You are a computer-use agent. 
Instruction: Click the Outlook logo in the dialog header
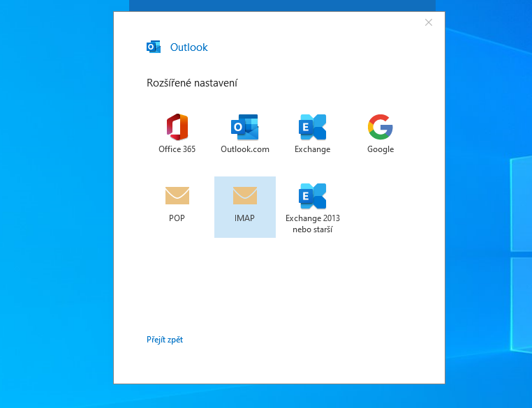coord(154,47)
